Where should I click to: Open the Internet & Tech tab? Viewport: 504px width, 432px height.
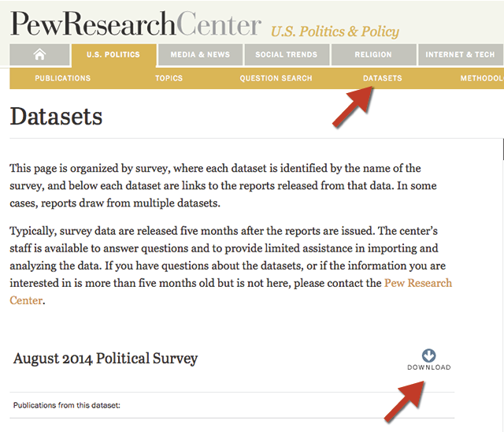pyautogui.click(x=460, y=54)
